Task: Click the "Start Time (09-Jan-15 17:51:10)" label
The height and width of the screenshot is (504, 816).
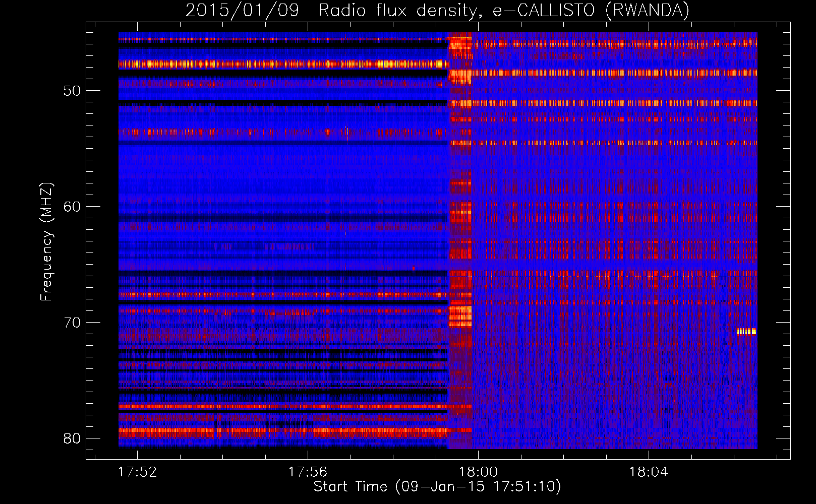Action: click(x=437, y=487)
